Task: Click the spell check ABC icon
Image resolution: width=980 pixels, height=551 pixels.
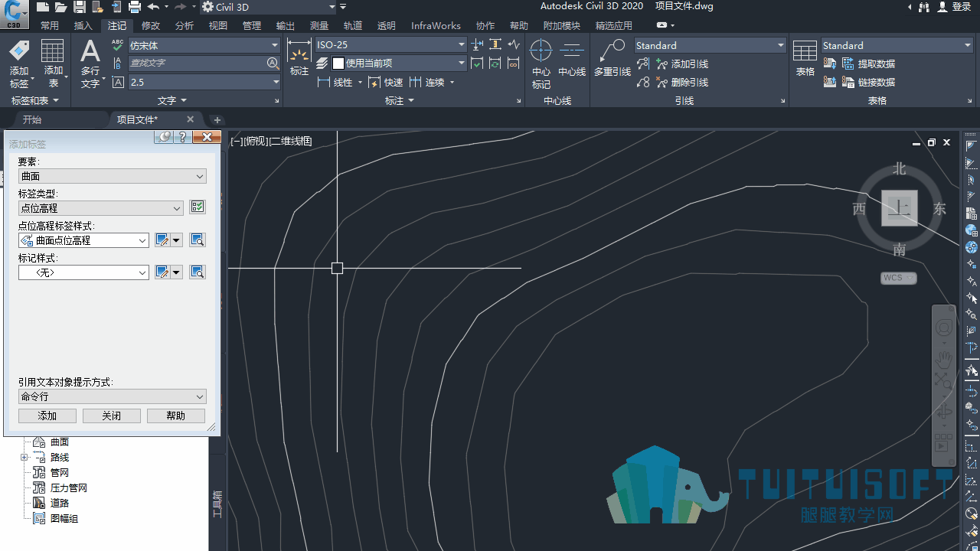Action: point(118,45)
